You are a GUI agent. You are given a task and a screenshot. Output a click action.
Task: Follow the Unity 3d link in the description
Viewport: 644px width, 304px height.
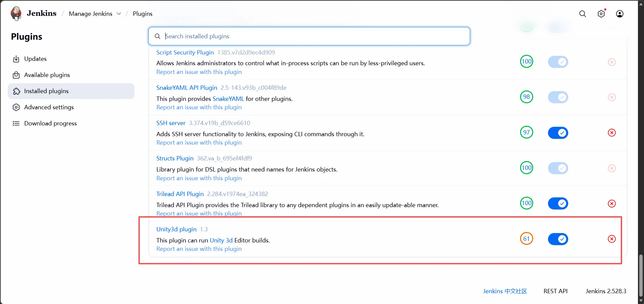point(221,240)
